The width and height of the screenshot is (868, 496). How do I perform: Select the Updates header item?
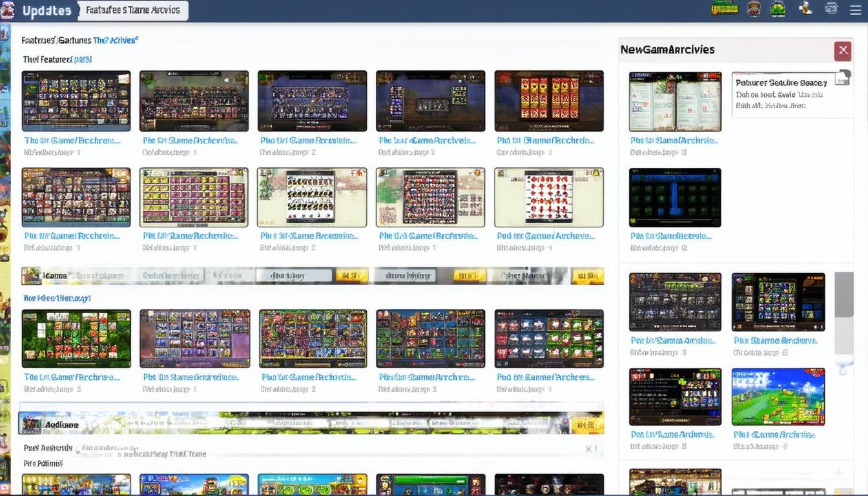pos(46,11)
